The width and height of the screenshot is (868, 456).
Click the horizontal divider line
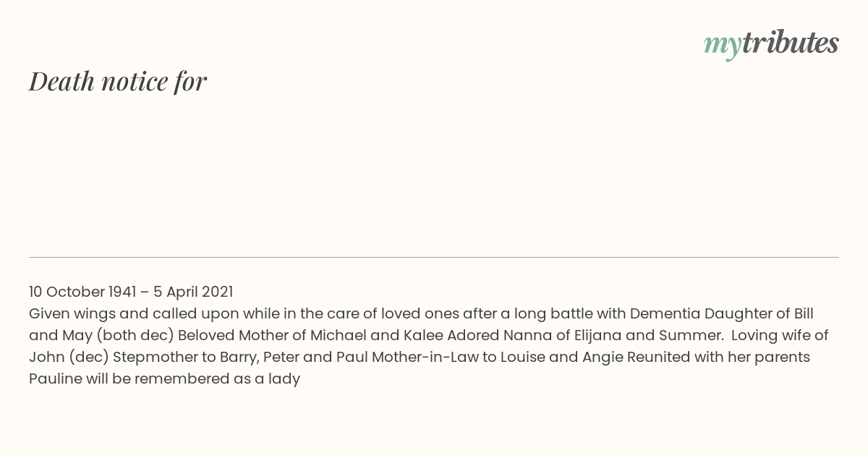tap(434, 257)
